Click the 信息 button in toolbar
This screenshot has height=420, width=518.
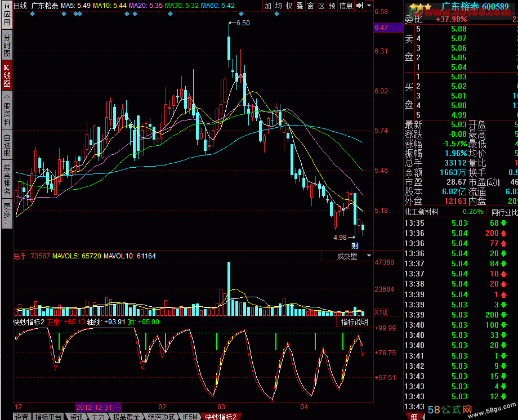coord(346,6)
